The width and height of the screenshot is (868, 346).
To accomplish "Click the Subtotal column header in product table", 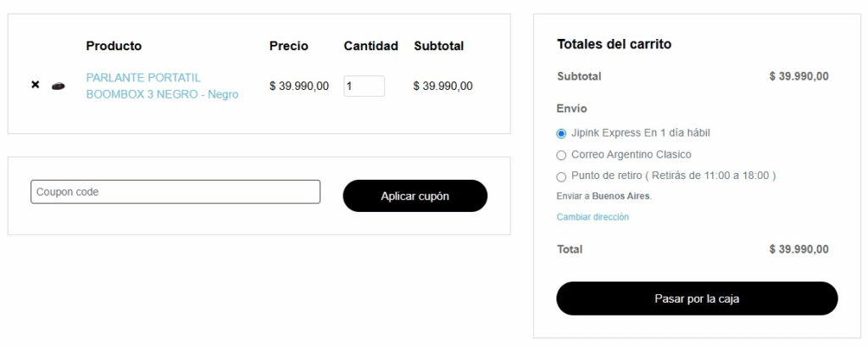I will (439, 46).
